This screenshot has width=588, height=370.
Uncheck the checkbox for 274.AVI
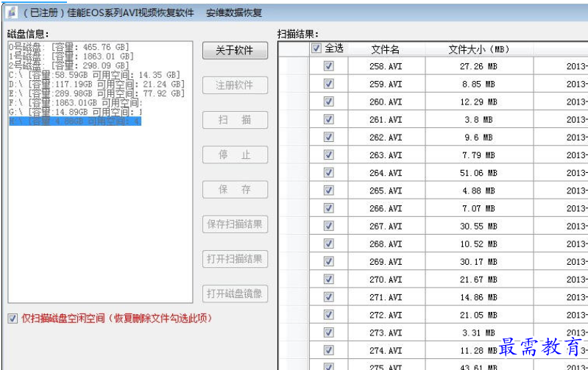click(x=328, y=350)
